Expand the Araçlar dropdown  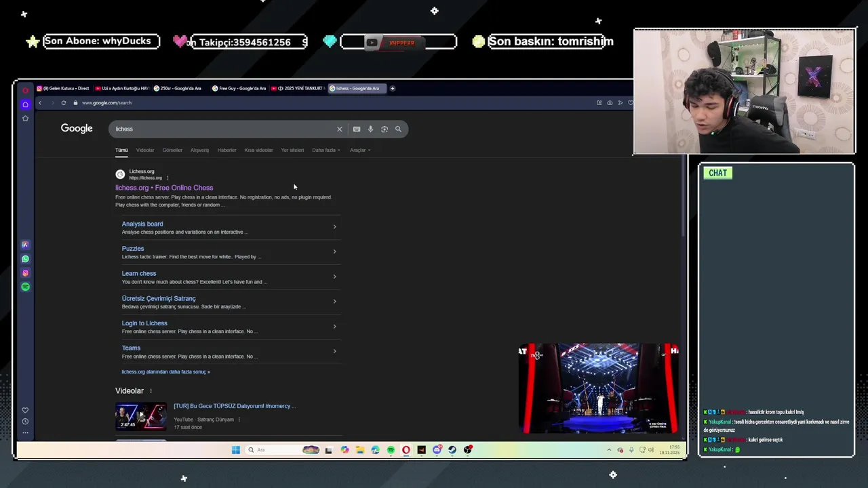pyautogui.click(x=360, y=150)
